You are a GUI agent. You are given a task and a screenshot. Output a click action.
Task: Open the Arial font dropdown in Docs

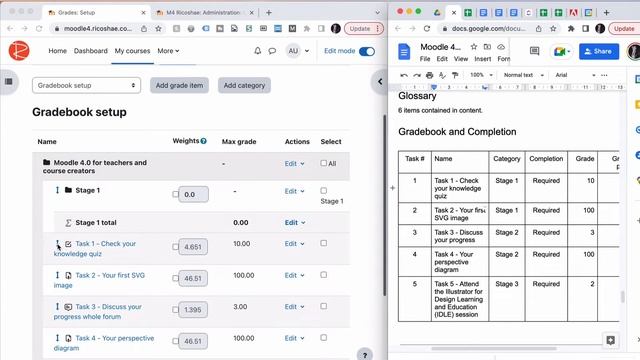point(575,75)
